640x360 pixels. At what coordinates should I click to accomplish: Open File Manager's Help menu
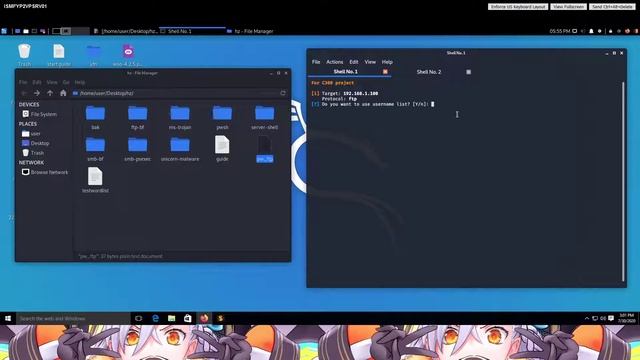tap(80, 82)
